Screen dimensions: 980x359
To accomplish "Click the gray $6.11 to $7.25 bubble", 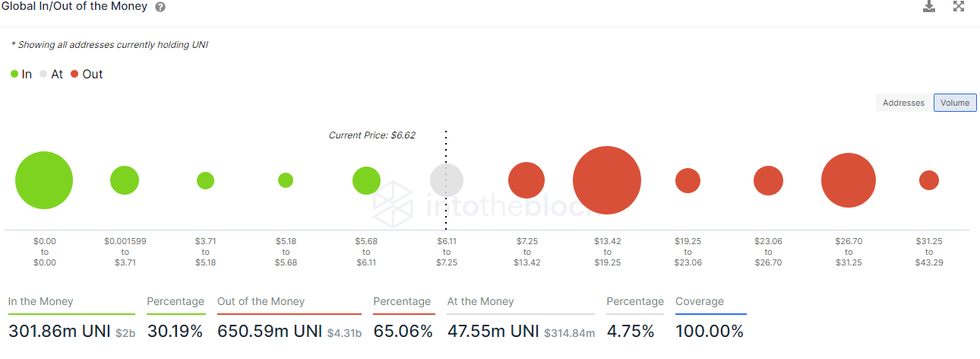I will pos(447,180).
